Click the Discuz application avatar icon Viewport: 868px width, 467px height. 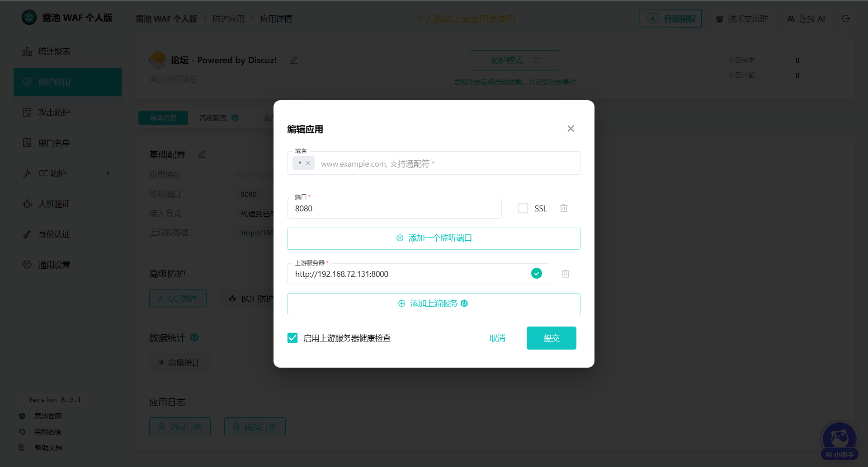coord(157,60)
